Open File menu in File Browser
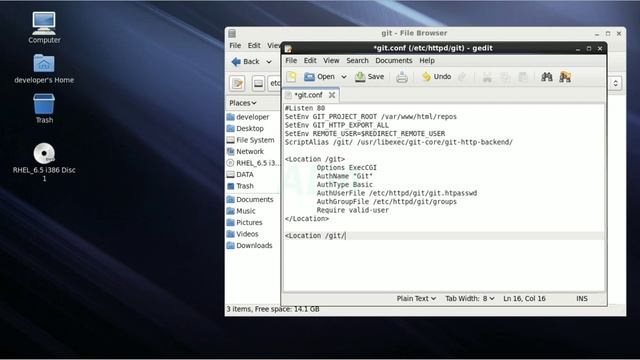Screen dimensions: 640x360 235,45
